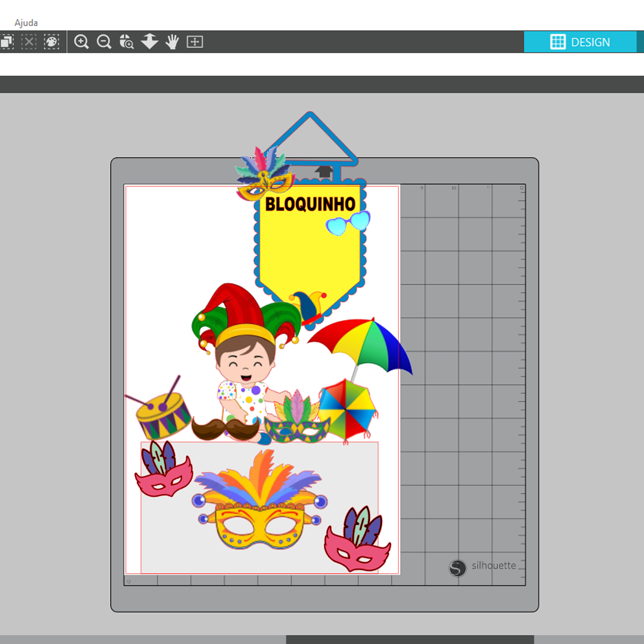644x644 pixels.
Task: Select the Pan hand tool
Action: pos(172,42)
